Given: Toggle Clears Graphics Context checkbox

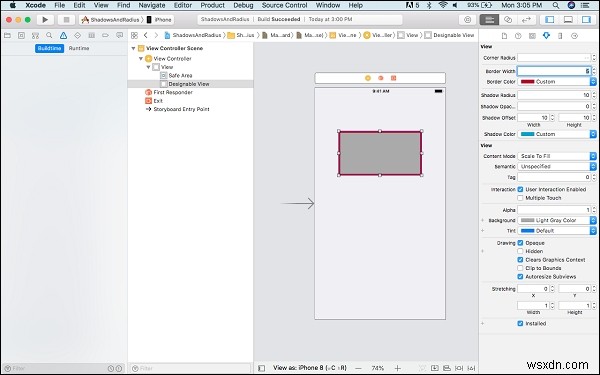Looking at the screenshot, I should click(520, 260).
